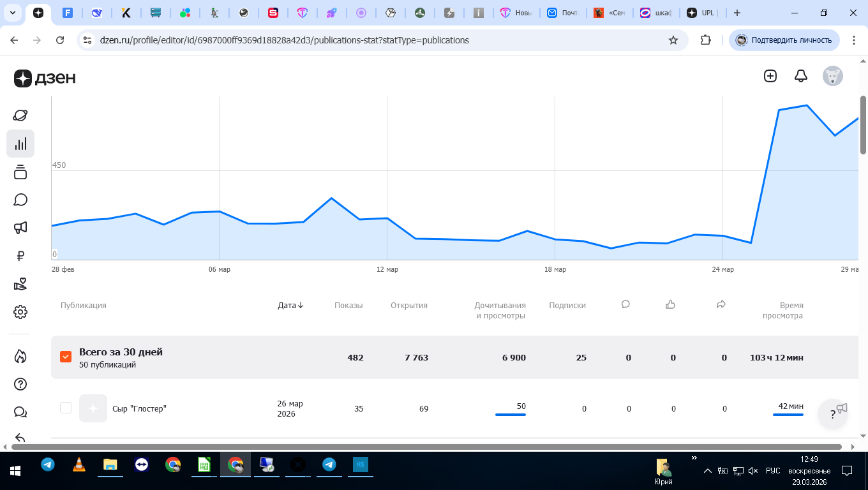Switch to the "UPL" tab
868x490 pixels.
click(x=703, y=13)
